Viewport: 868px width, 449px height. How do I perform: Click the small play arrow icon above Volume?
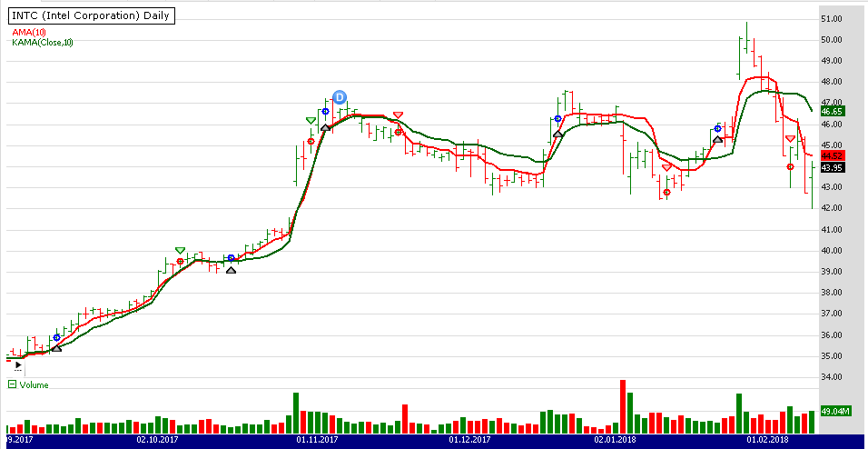18,365
